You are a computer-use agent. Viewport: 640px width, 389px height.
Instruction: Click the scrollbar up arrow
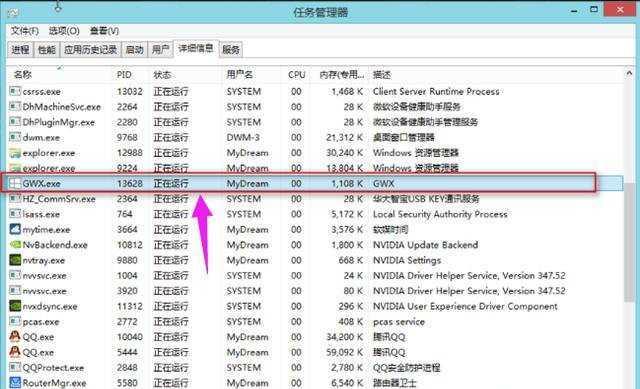pos(629,73)
